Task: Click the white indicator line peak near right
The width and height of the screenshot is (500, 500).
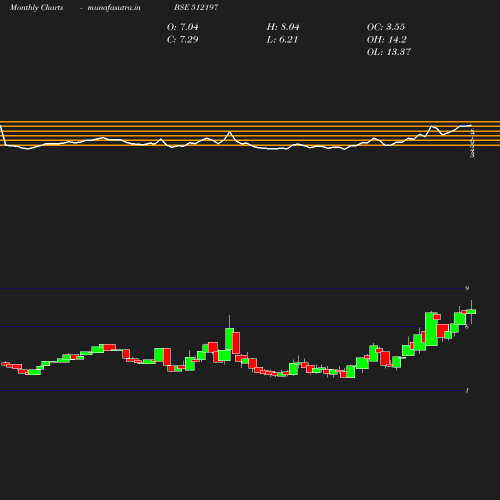Action: click(x=432, y=126)
